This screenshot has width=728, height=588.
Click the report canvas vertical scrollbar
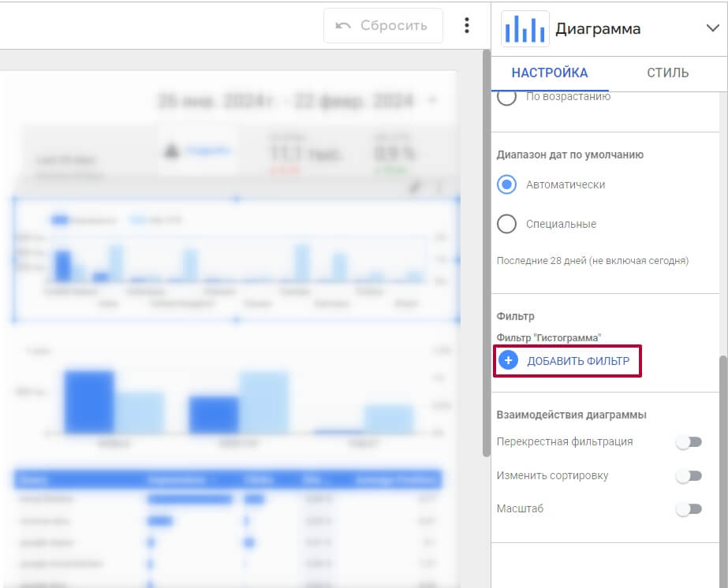click(x=486, y=253)
